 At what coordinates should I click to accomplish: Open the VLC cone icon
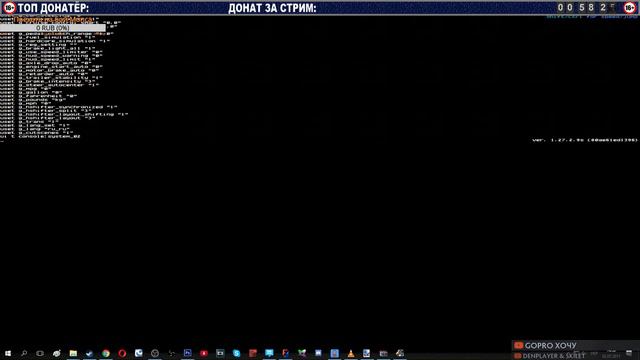(x=351, y=353)
